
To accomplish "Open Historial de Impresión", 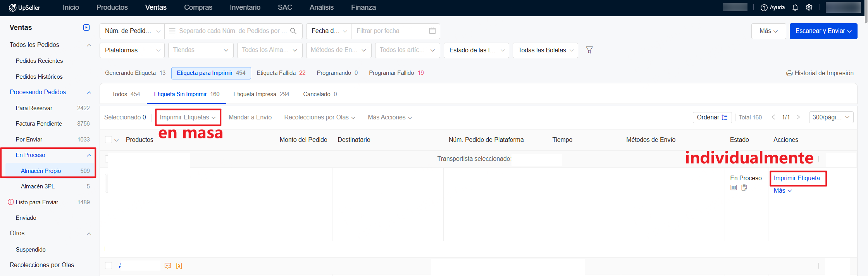I will [820, 73].
